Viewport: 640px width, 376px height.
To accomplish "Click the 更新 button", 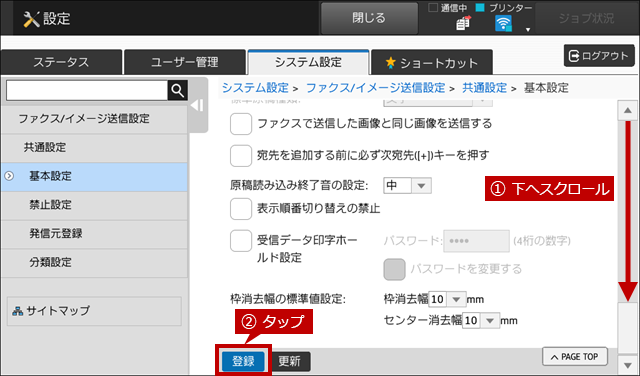I will pyautogui.click(x=289, y=361).
